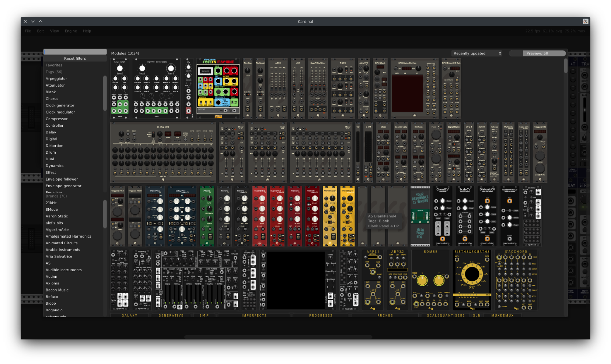611x364 pixels.
Task: Filter by Audible Instruments brand
Action: coord(64,270)
